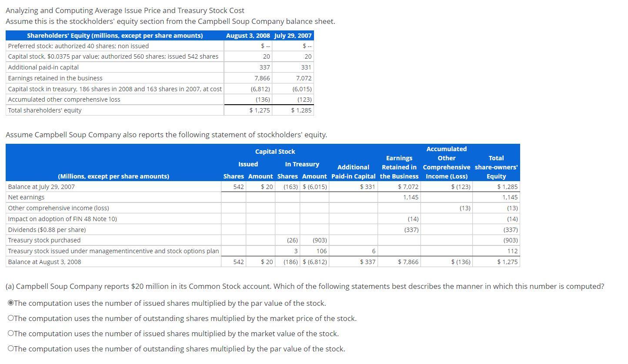Click the 'In Treasury' column header

coord(302,164)
